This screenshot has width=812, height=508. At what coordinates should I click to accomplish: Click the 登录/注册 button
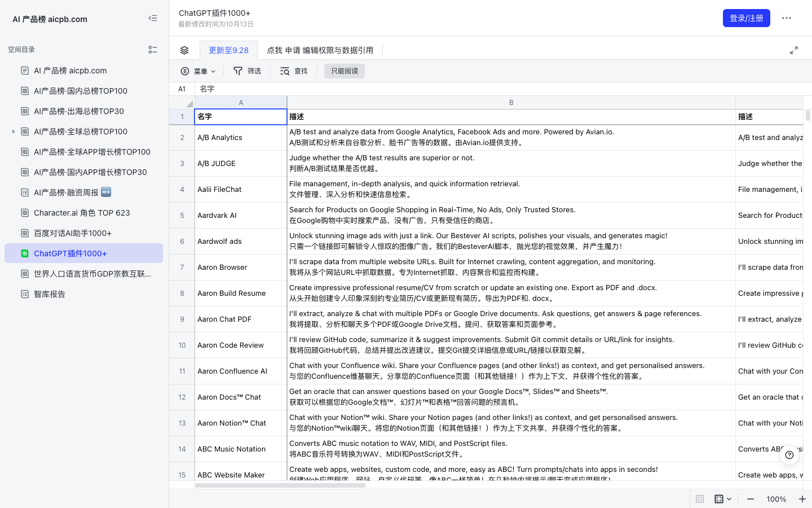[747, 18]
